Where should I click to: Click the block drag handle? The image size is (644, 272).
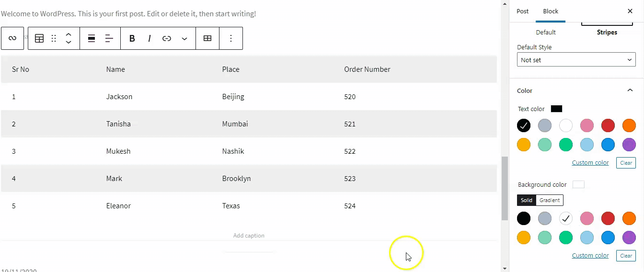pyautogui.click(x=54, y=38)
